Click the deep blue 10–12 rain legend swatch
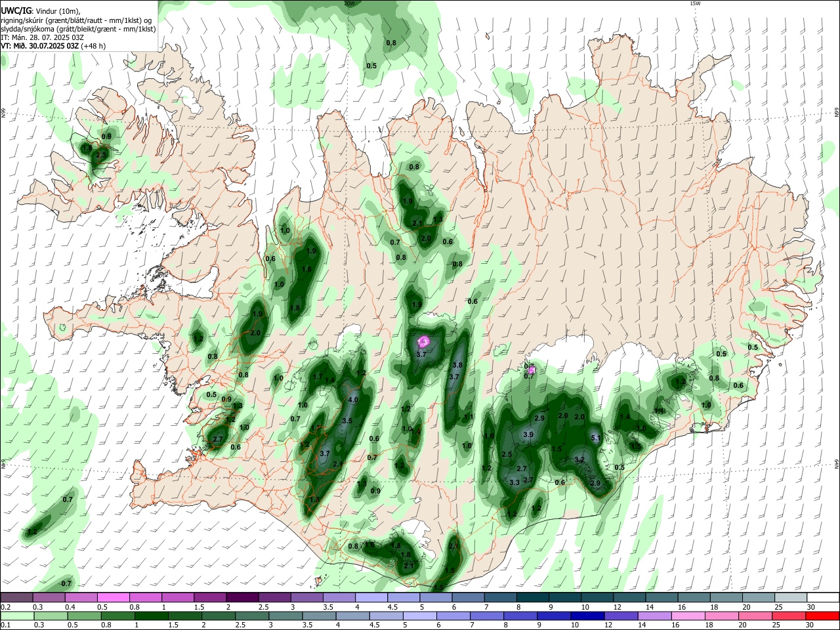Viewport: 840px width, 630px height. coord(587,616)
